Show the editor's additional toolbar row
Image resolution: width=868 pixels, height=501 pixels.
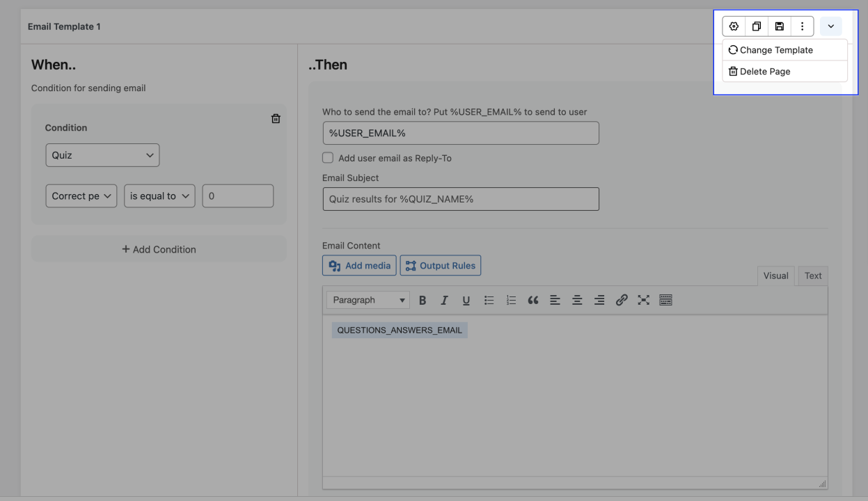[x=665, y=299]
